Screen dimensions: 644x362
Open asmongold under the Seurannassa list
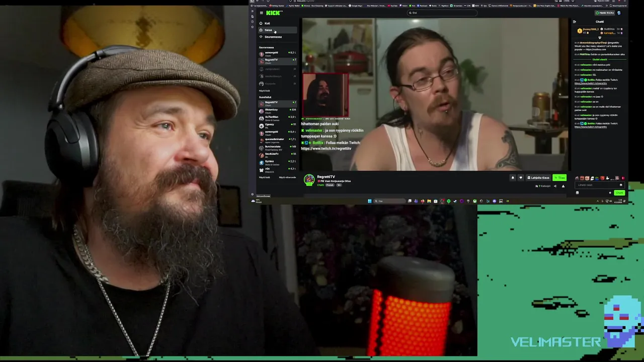(278, 54)
